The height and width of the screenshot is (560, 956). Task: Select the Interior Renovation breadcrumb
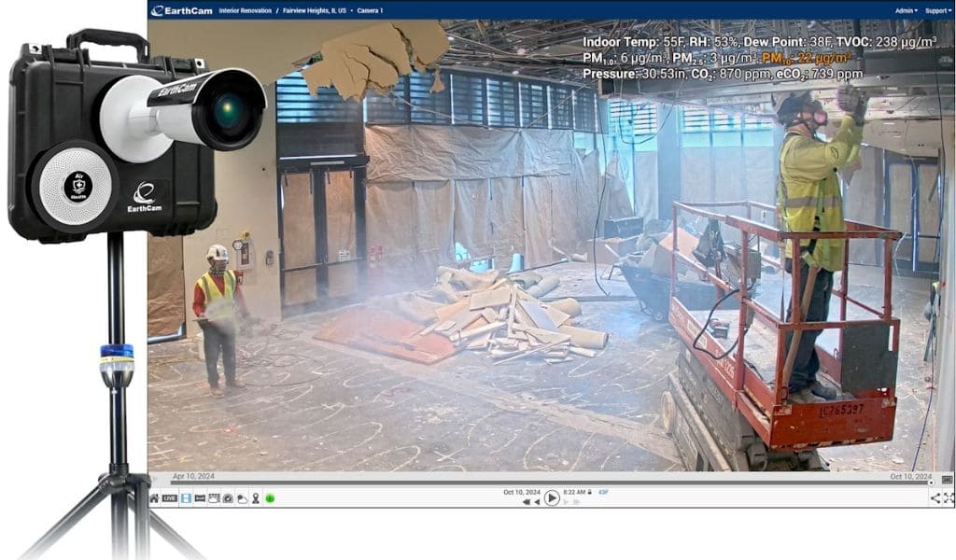click(x=245, y=10)
